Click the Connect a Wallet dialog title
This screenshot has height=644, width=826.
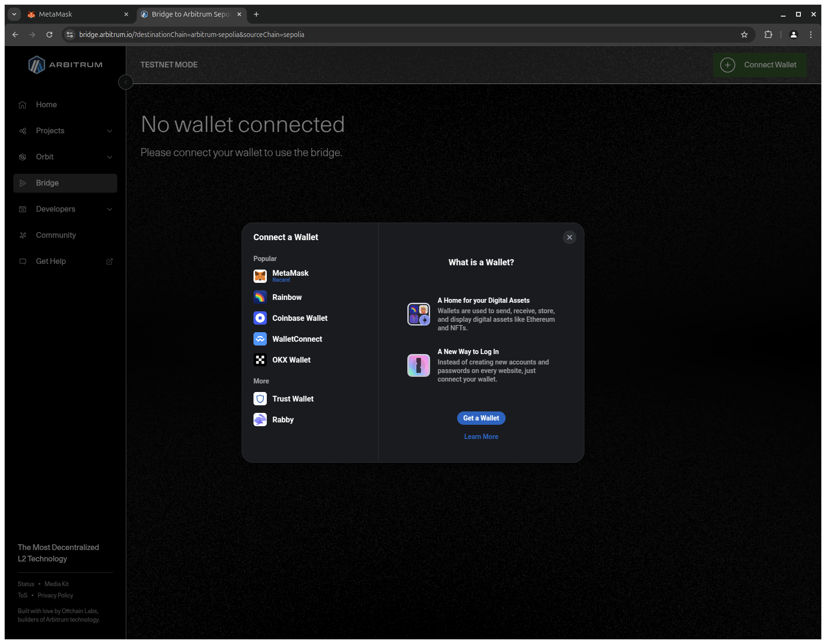286,237
